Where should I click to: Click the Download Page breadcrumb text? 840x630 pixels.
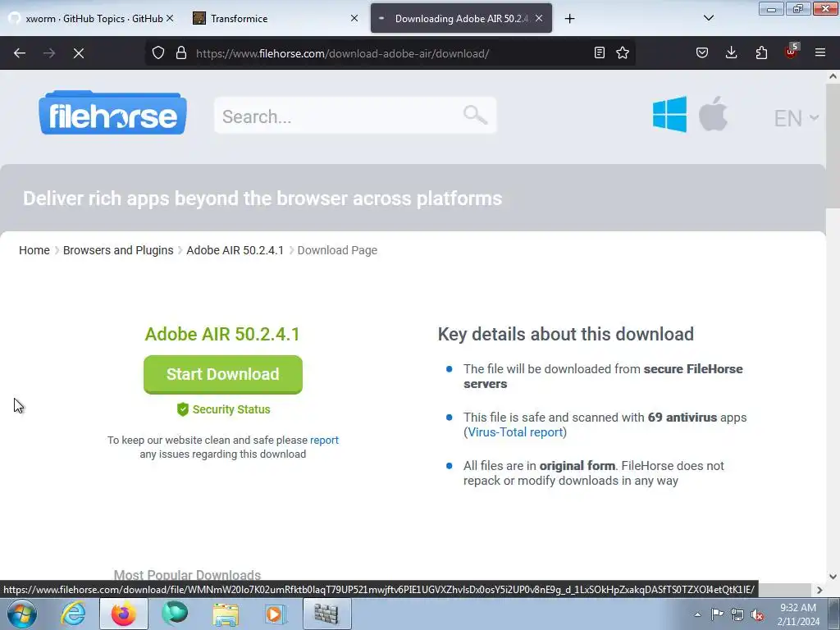(337, 250)
